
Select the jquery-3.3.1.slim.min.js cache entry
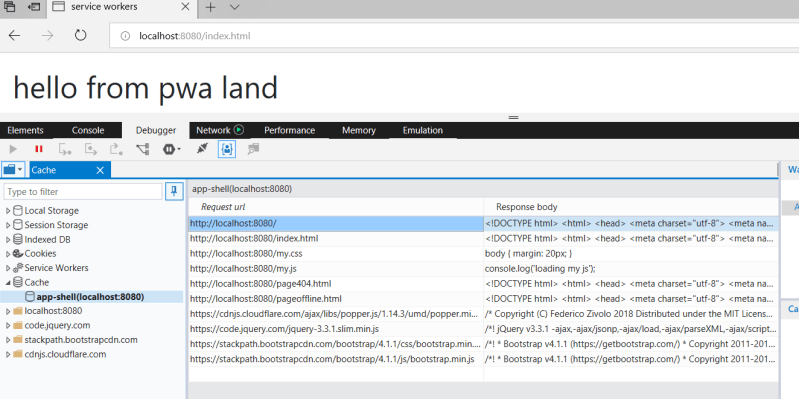[x=483, y=329]
